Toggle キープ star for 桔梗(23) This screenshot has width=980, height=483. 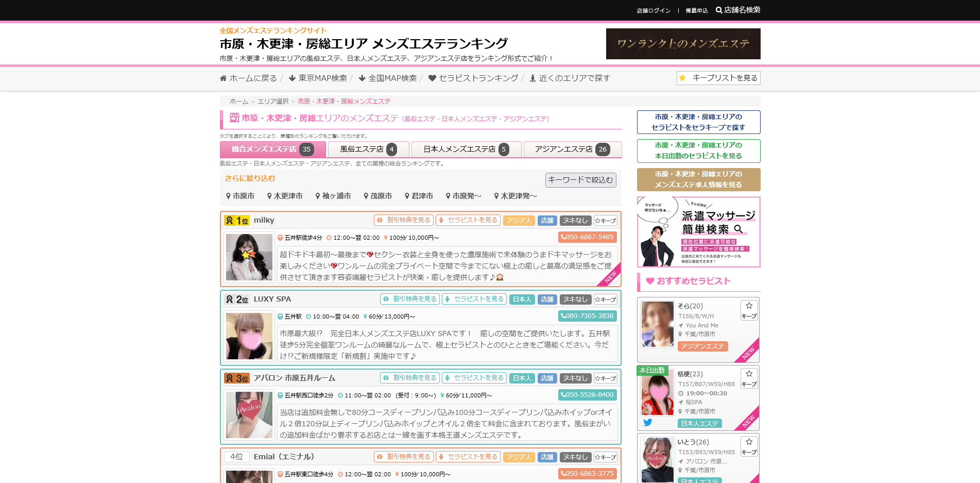click(749, 378)
